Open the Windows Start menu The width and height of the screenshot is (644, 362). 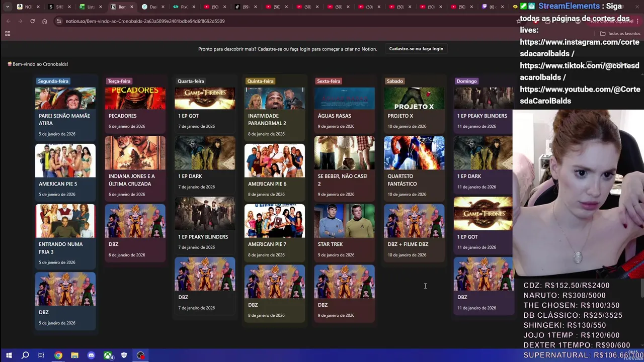[9, 355]
